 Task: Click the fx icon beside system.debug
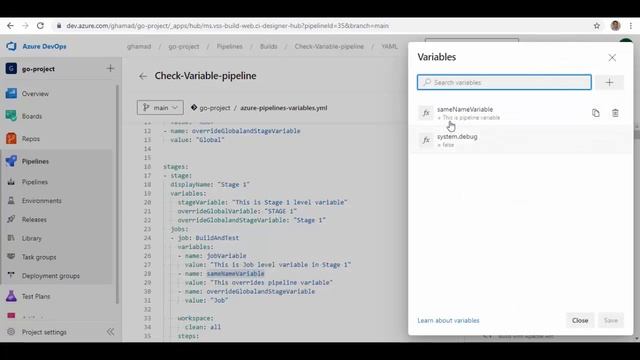pyautogui.click(x=426, y=140)
